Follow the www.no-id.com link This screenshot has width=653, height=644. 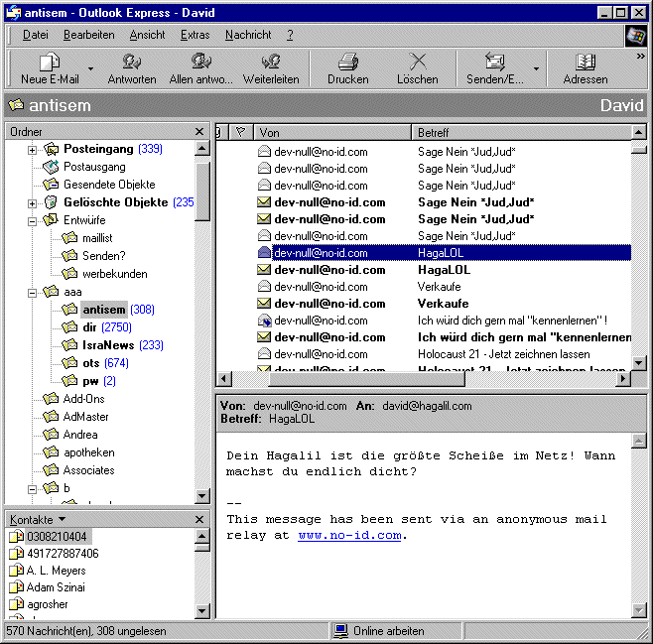click(x=349, y=535)
